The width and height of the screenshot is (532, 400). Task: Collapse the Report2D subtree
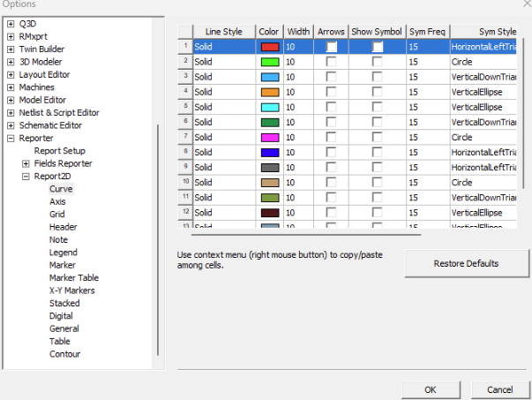(26, 177)
